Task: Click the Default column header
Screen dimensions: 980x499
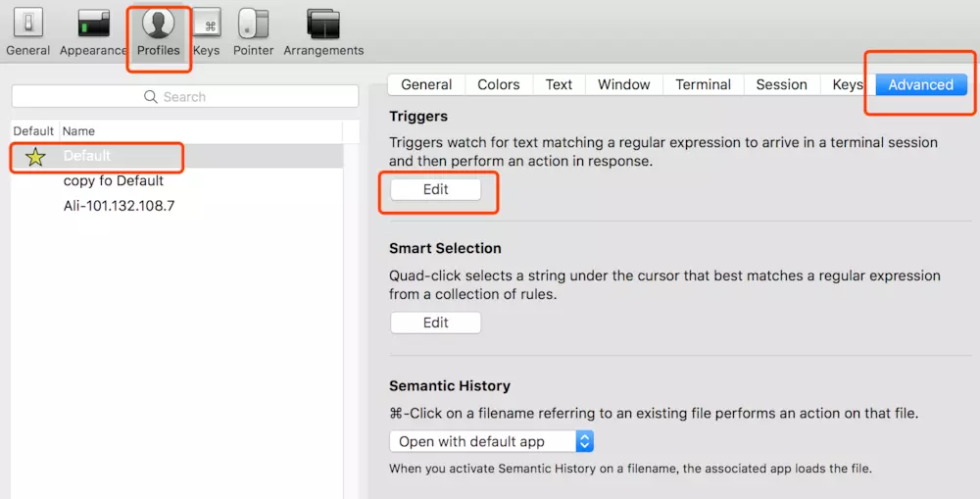Action: click(x=33, y=131)
